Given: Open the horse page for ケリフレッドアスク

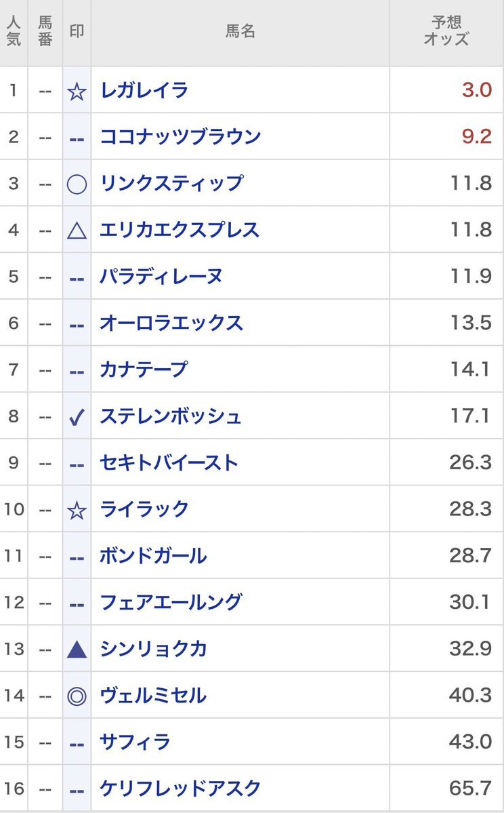Looking at the screenshot, I should click(180, 789).
